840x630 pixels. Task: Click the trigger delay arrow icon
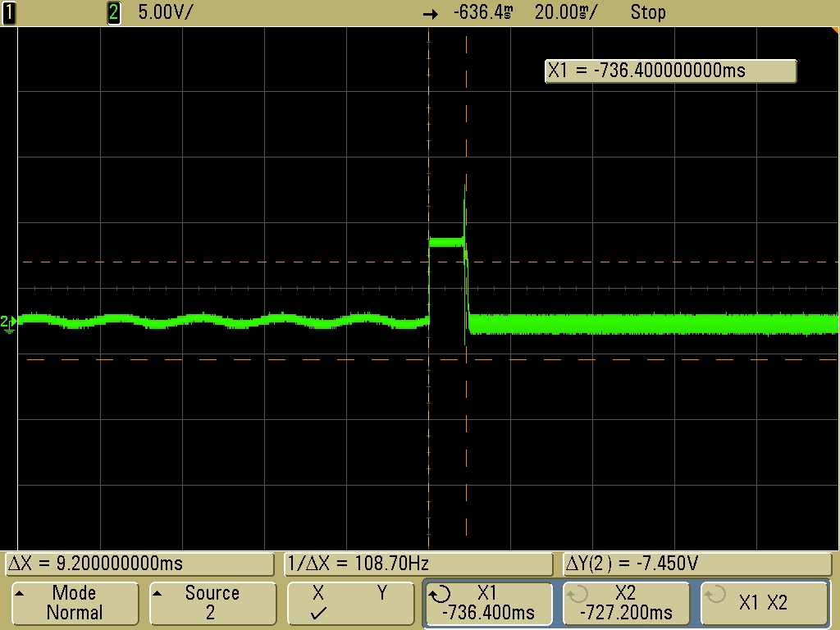(430, 15)
